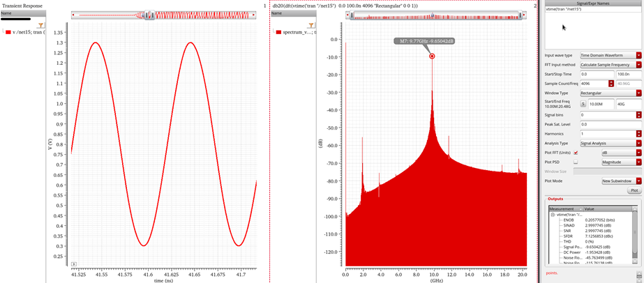Click left arrow of transient zoom scrollbar
Image resolution: width=644 pixels, height=283 pixels.
click(x=74, y=15)
